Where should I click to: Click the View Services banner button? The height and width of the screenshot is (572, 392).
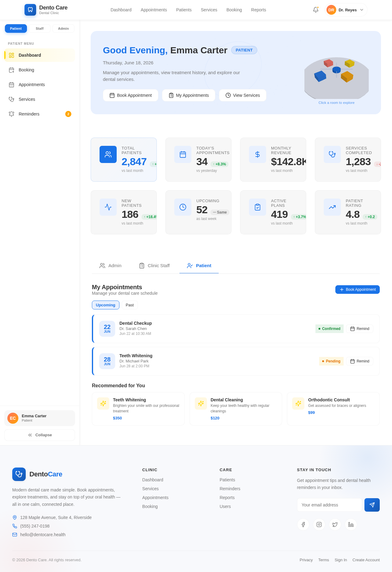click(x=243, y=95)
